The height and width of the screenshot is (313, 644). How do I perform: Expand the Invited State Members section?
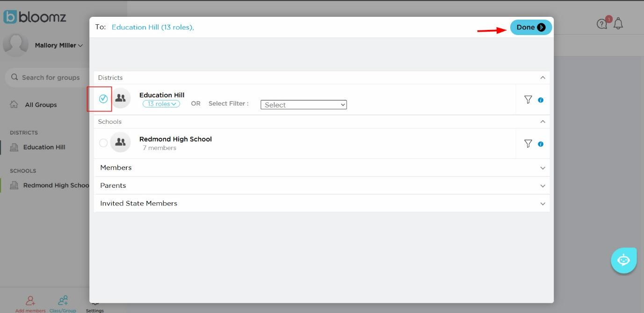coord(322,203)
